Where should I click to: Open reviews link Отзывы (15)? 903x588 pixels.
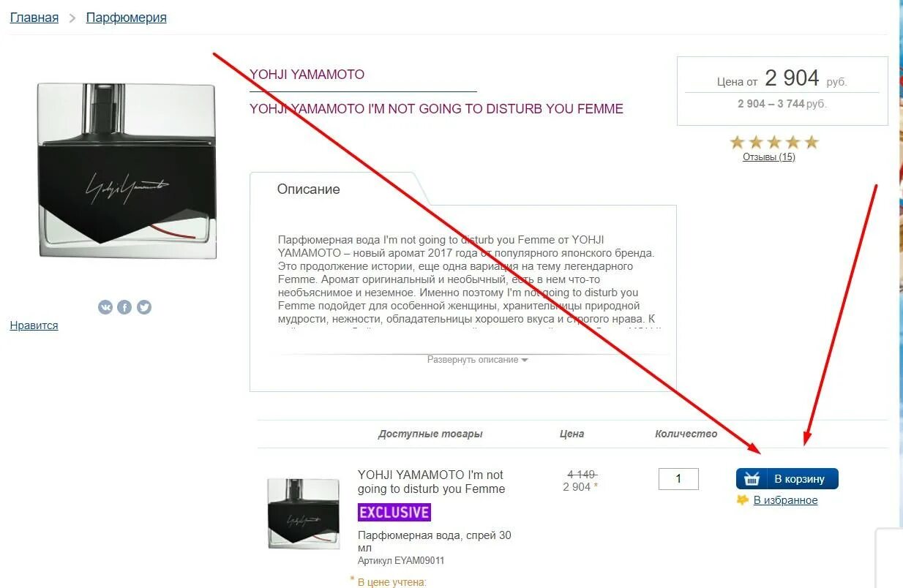(x=769, y=157)
